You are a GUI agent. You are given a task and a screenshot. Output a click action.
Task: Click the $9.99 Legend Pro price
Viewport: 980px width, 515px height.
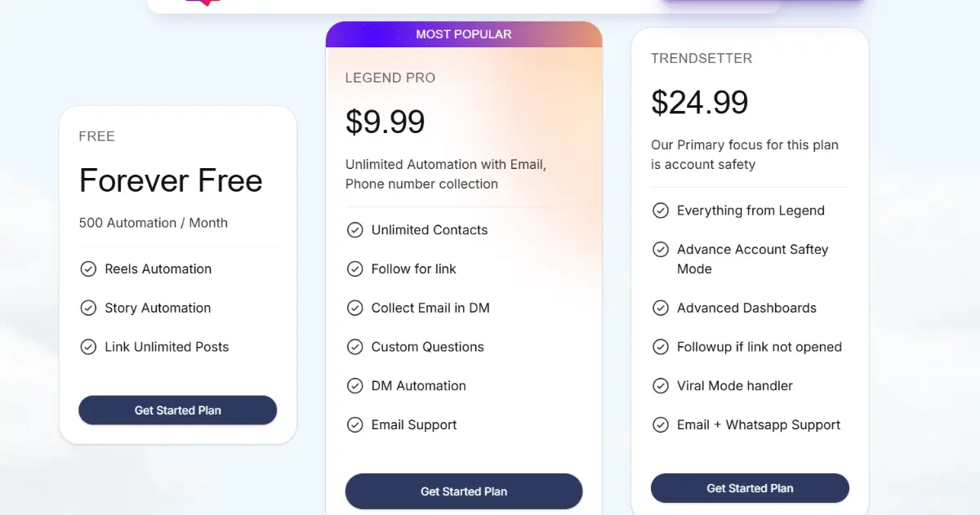click(x=385, y=122)
